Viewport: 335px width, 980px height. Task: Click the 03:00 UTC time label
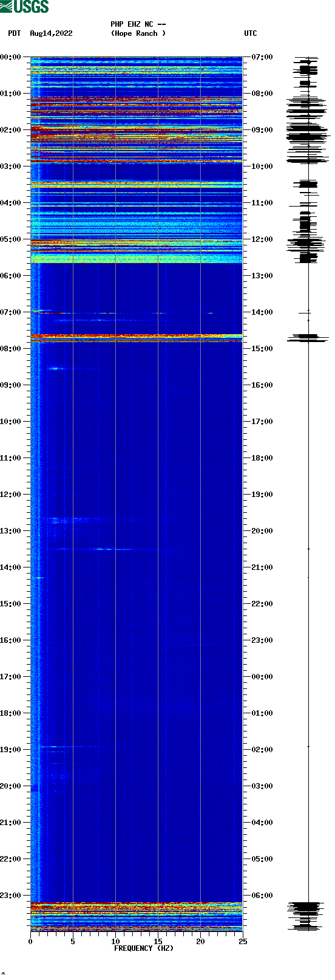pos(262,786)
